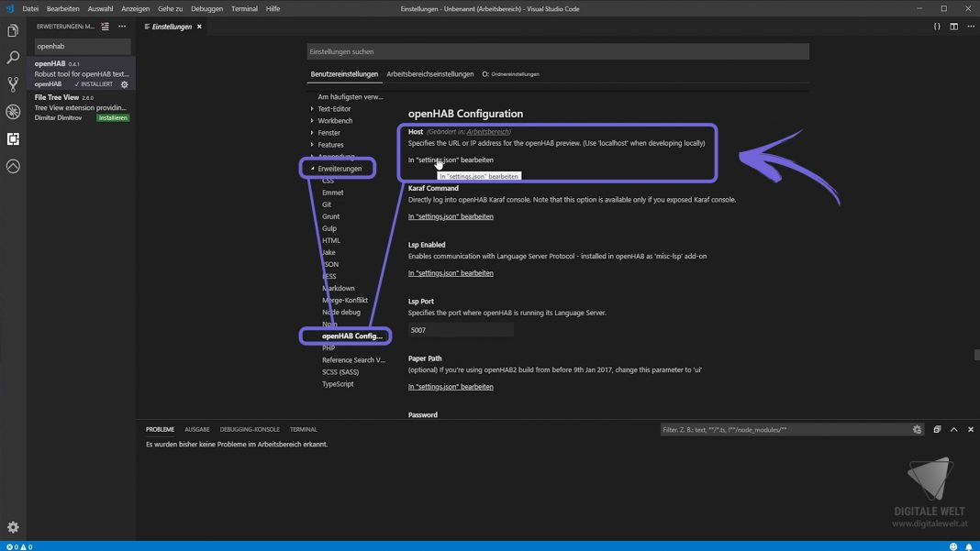Open settings gear on the openHAB extension

pyautogui.click(x=123, y=83)
